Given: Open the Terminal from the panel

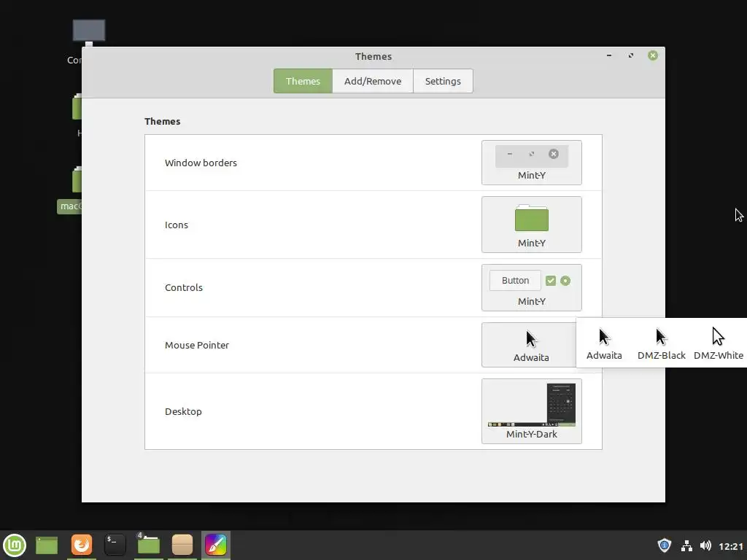Looking at the screenshot, I should tap(115, 544).
